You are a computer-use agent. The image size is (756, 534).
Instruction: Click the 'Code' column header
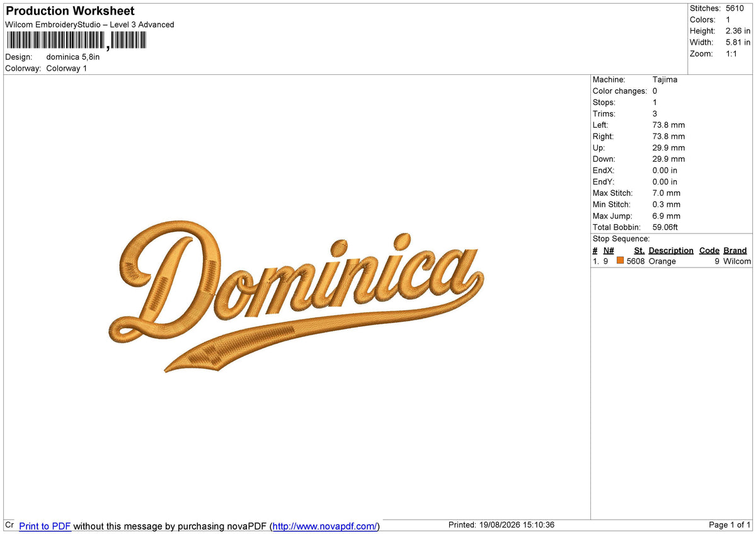tap(709, 250)
